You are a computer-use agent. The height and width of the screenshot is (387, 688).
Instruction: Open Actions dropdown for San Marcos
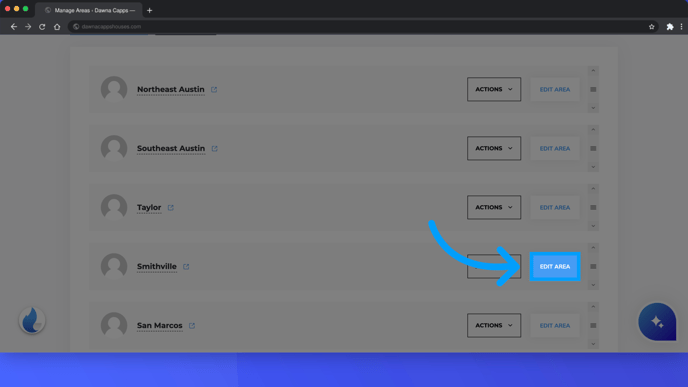pyautogui.click(x=494, y=325)
